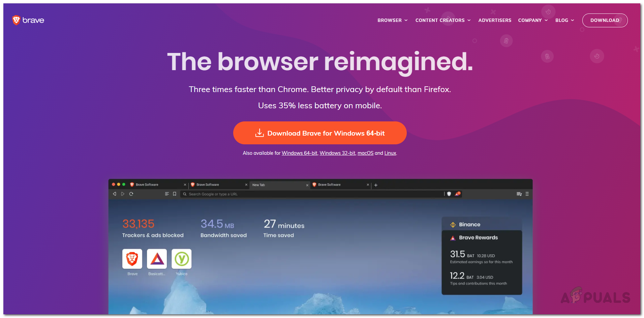Expand the Blog dropdown menu

565,20
